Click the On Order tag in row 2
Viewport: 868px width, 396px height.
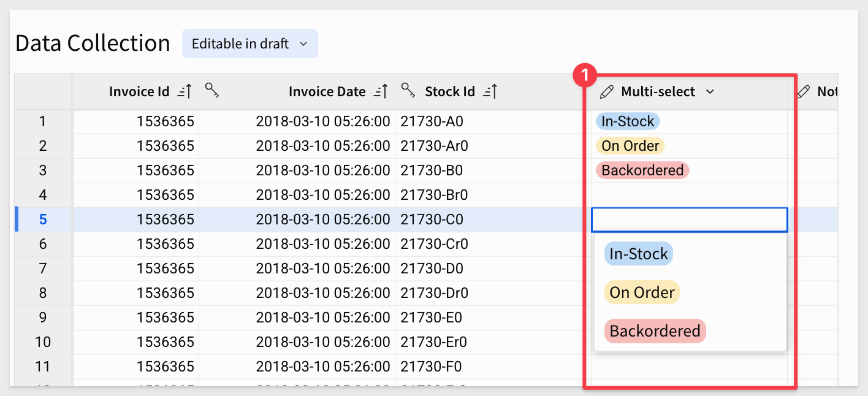630,146
